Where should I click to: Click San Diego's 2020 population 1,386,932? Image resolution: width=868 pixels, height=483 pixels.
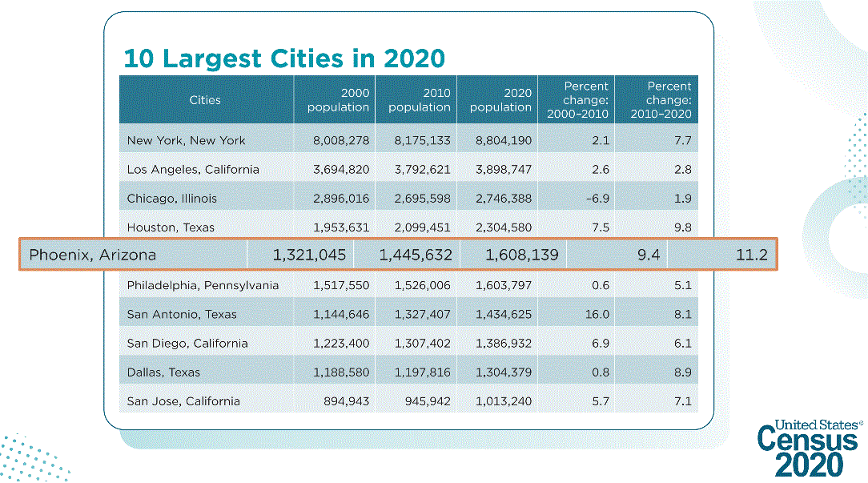pos(504,344)
